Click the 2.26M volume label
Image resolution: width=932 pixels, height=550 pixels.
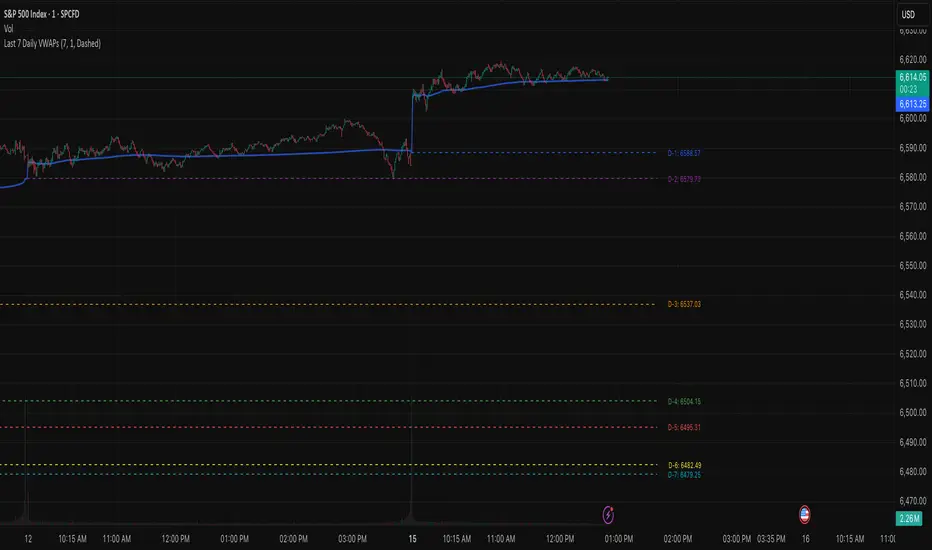click(x=909, y=518)
